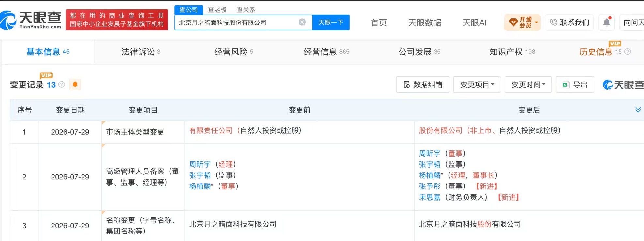Show help icon beside 历史信息

tap(627, 52)
